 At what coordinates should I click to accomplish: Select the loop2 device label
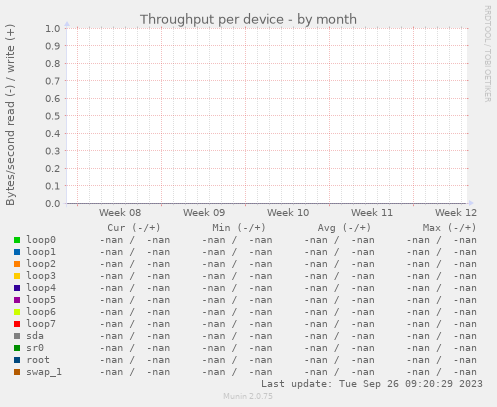click(41, 264)
